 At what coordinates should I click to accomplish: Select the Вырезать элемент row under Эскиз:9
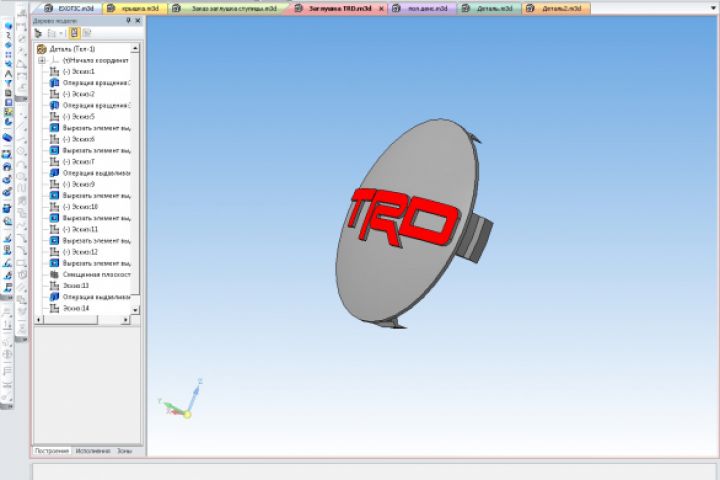(90, 196)
